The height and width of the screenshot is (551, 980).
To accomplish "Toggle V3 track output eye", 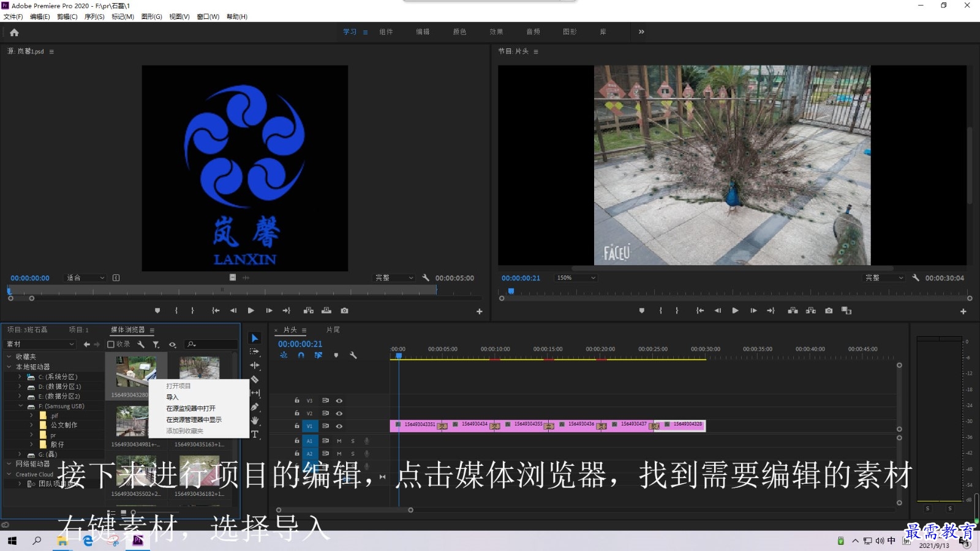I will point(339,401).
